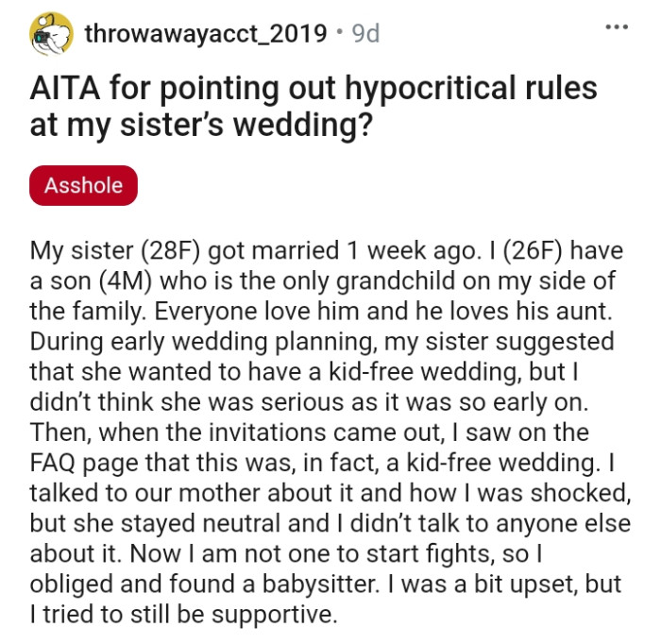Open the throwawayacct_2019 user profile link
This screenshot has height=644, width=661.
tap(208, 34)
